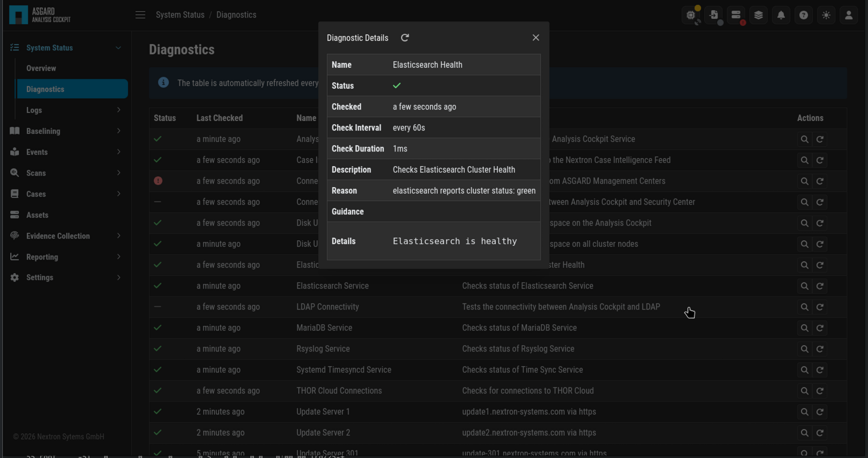View details of MariaDB Service check

804,328
